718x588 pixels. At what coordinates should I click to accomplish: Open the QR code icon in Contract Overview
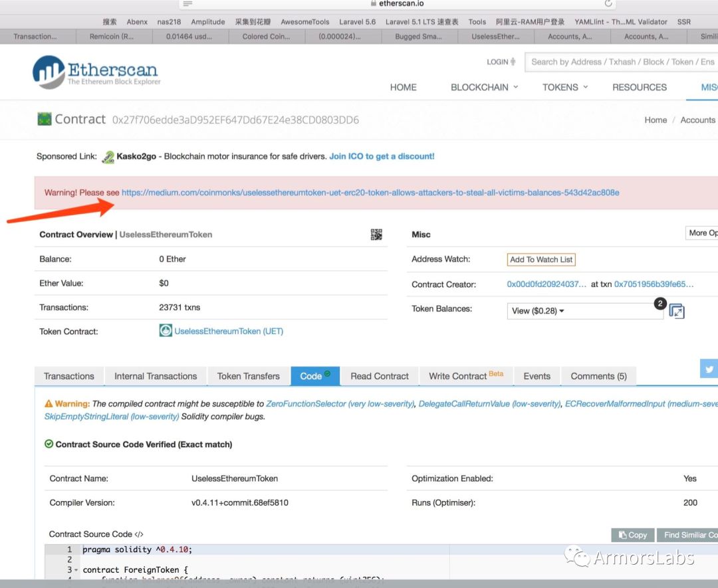[376, 235]
